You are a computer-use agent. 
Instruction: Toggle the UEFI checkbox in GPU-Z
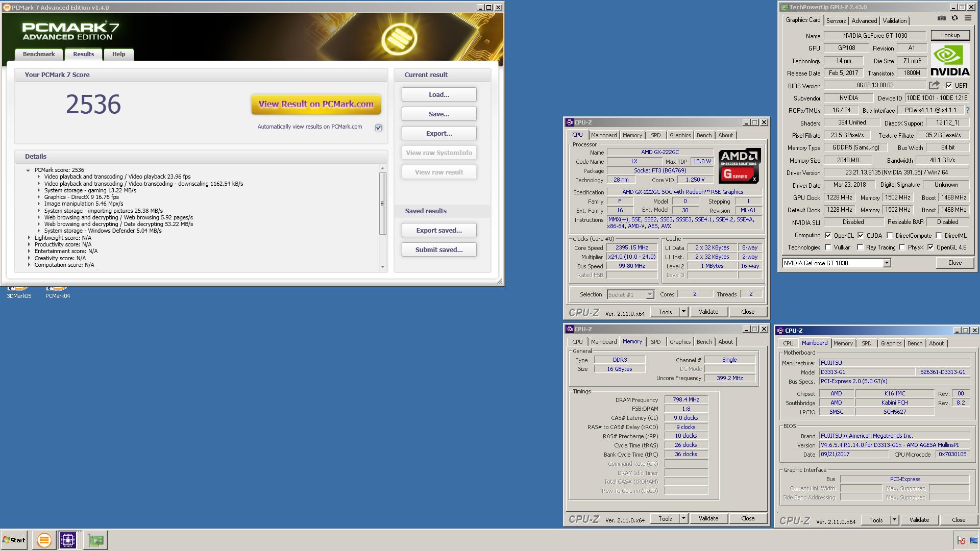[x=949, y=86]
